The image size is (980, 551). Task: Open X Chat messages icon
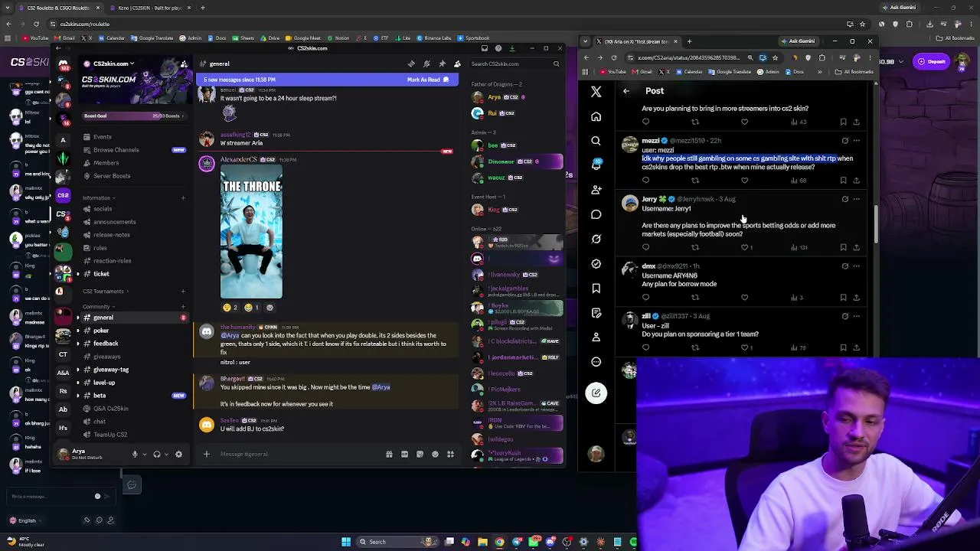pyautogui.click(x=596, y=214)
